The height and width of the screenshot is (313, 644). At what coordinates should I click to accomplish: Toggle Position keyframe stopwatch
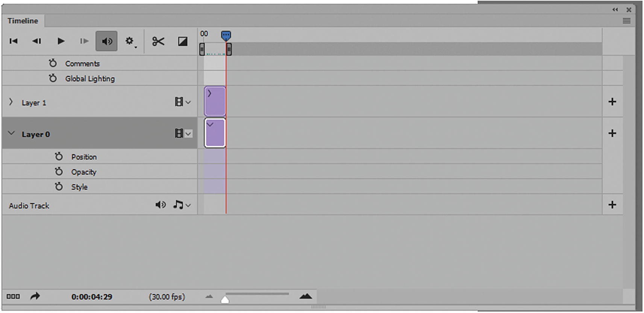pyautogui.click(x=59, y=156)
